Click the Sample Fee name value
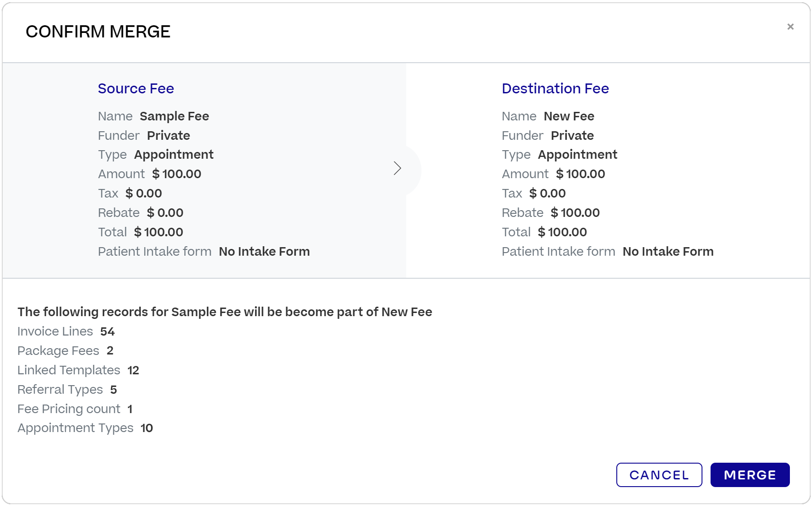812x506 pixels. tap(174, 116)
